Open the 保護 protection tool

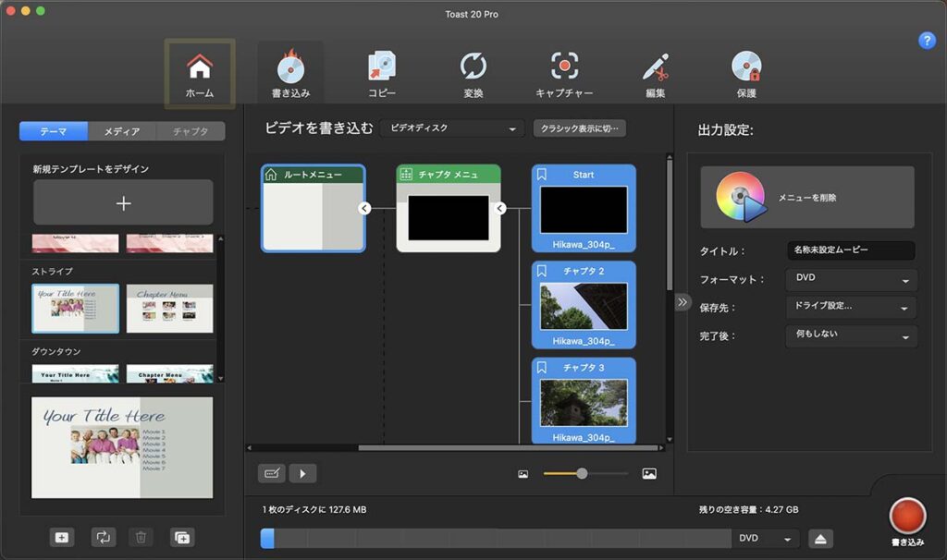746,74
